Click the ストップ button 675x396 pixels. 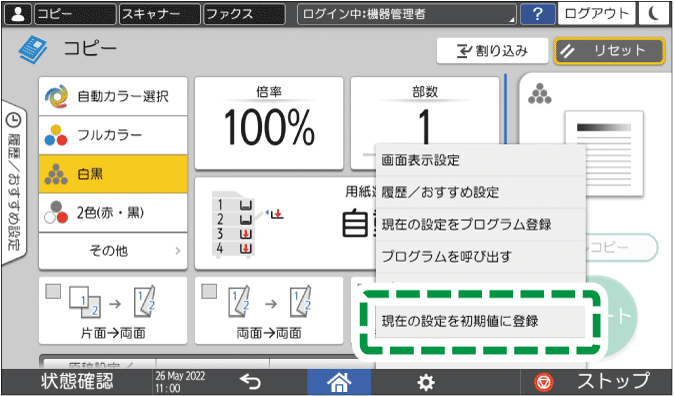coord(596,381)
